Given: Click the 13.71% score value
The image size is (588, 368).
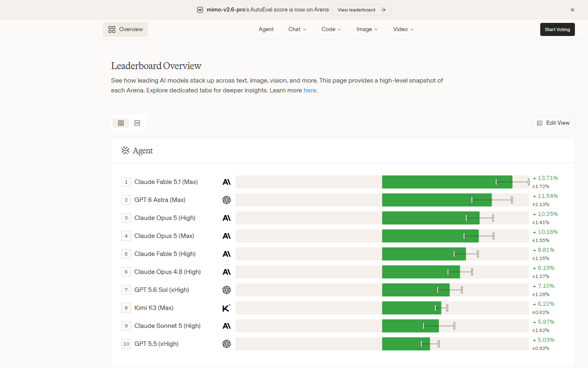Looking at the screenshot, I should (548, 178).
